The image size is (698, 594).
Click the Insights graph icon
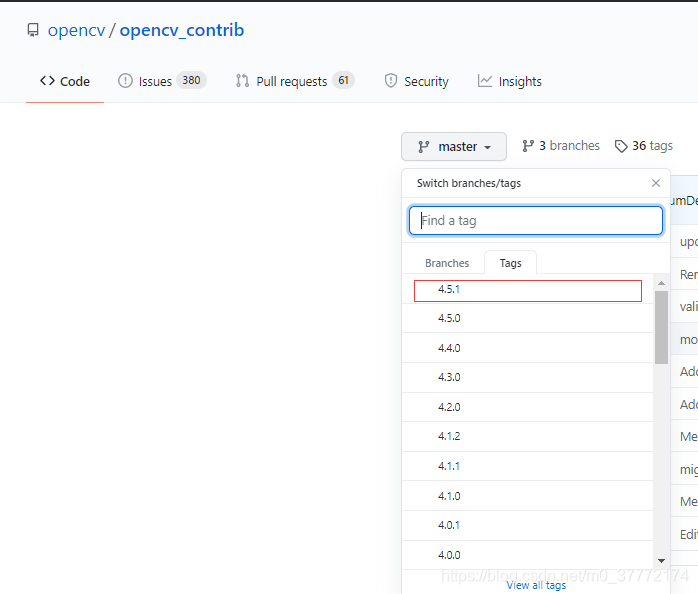[x=485, y=81]
